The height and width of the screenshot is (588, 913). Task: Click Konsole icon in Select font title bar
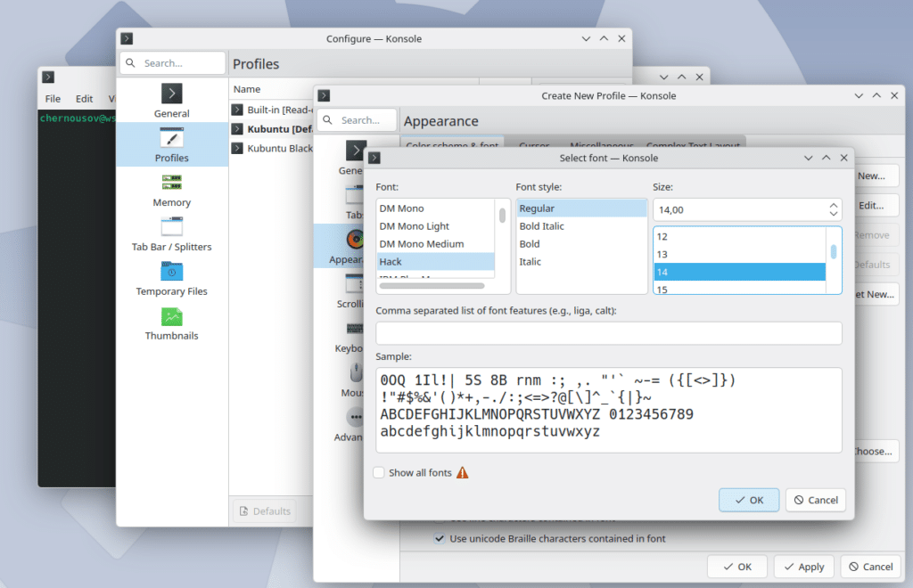374,158
